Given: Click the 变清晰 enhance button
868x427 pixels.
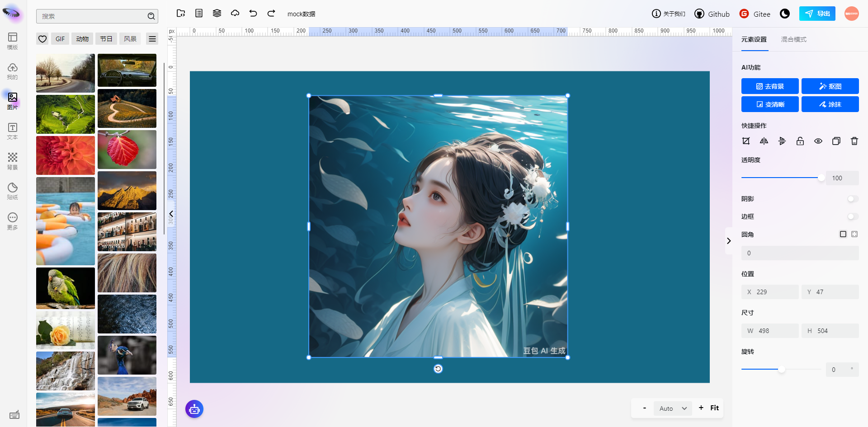Looking at the screenshot, I should (770, 104).
